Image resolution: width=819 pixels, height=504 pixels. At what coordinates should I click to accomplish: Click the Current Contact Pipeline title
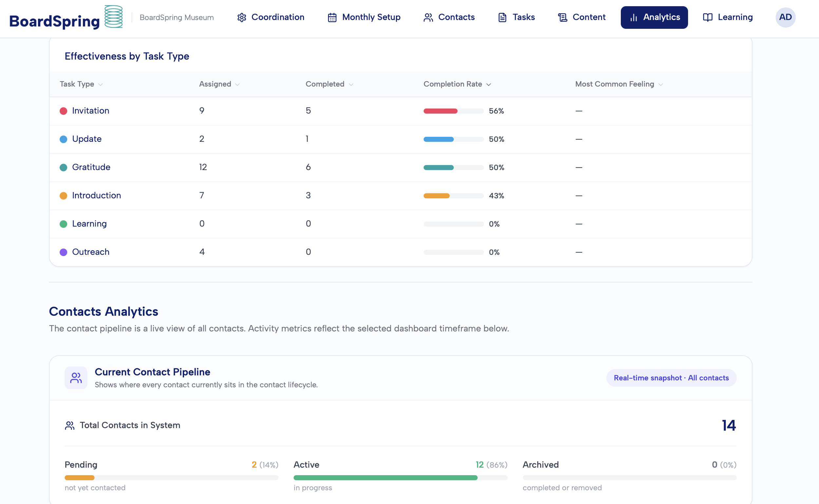(x=152, y=372)
